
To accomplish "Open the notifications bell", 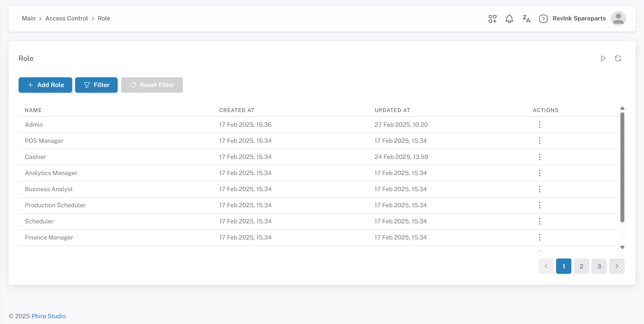I will pos(509,19).
